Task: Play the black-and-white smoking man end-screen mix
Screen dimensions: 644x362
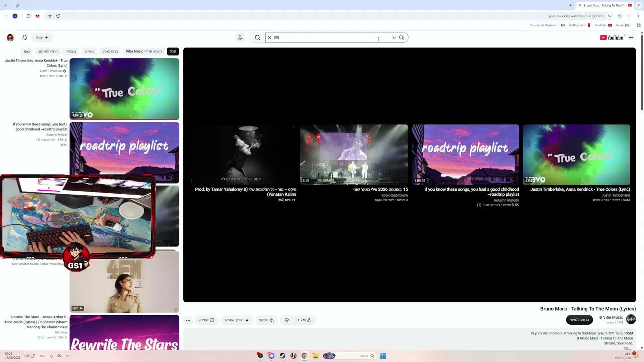Action: click(243, 154)
